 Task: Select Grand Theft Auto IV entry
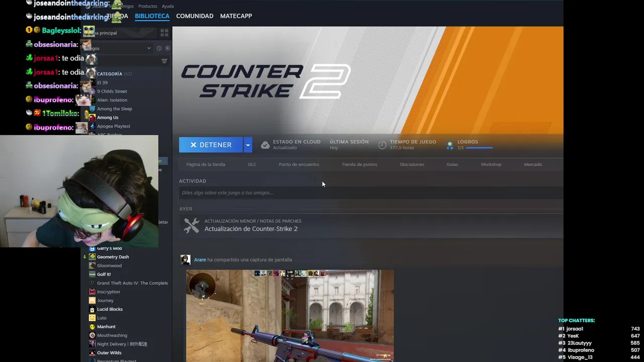coord(132,283)
